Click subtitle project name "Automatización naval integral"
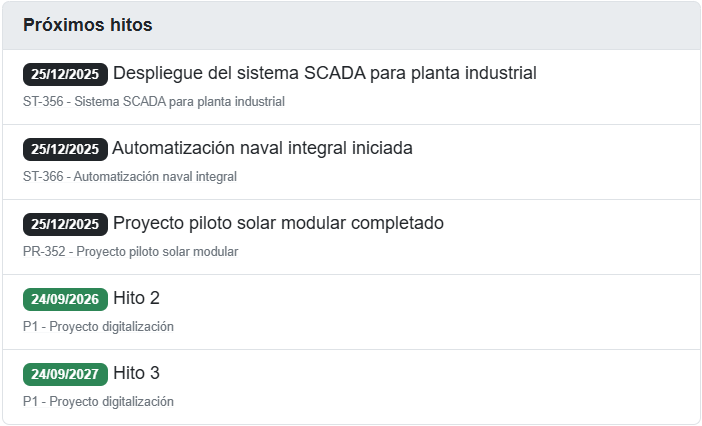This screenshot has width=702, height=426. click(156, 176)
